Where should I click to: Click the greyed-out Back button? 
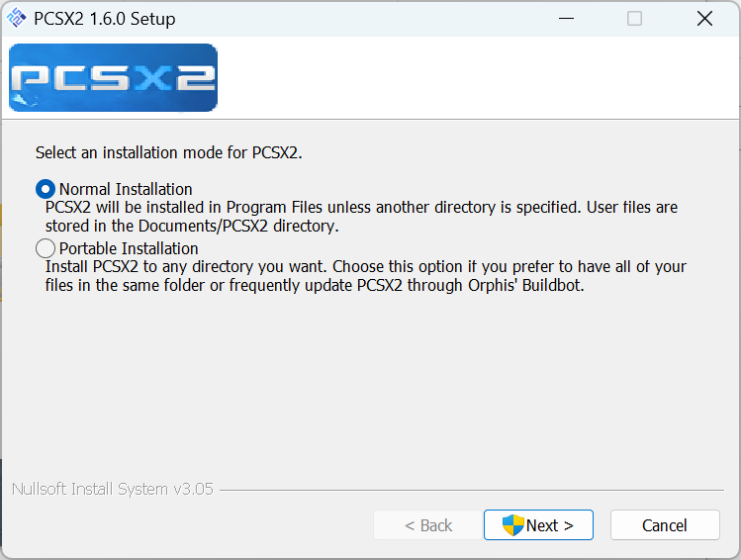pyautogui.click(x=427, y=525)
